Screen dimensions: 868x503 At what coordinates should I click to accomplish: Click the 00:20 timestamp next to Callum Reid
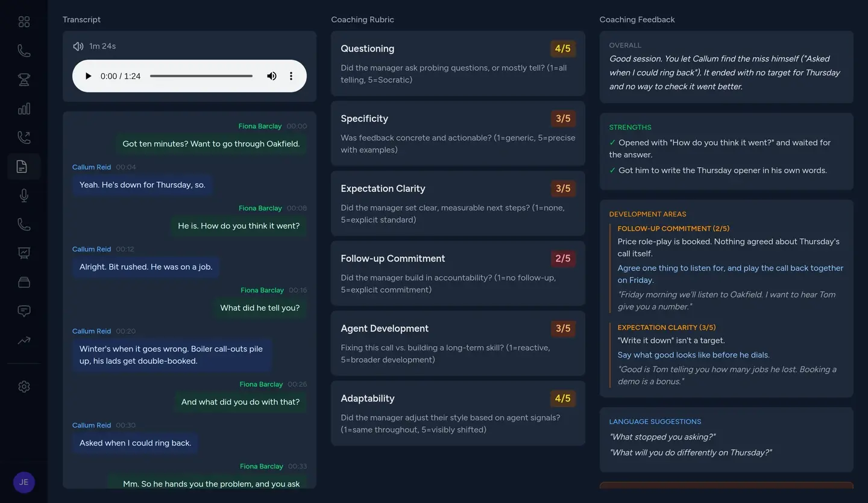126,331
